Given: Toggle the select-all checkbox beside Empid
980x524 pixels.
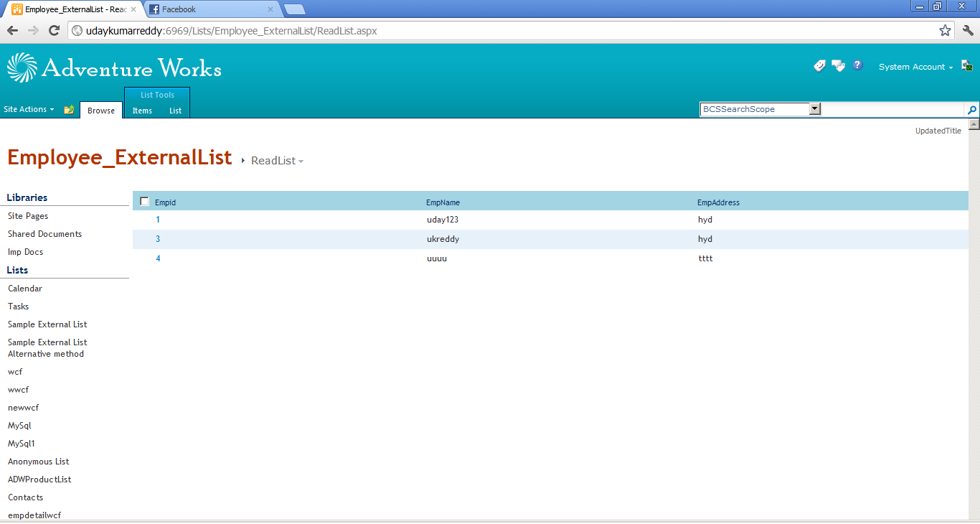Looking at the screenshot, I should [145, 202].
